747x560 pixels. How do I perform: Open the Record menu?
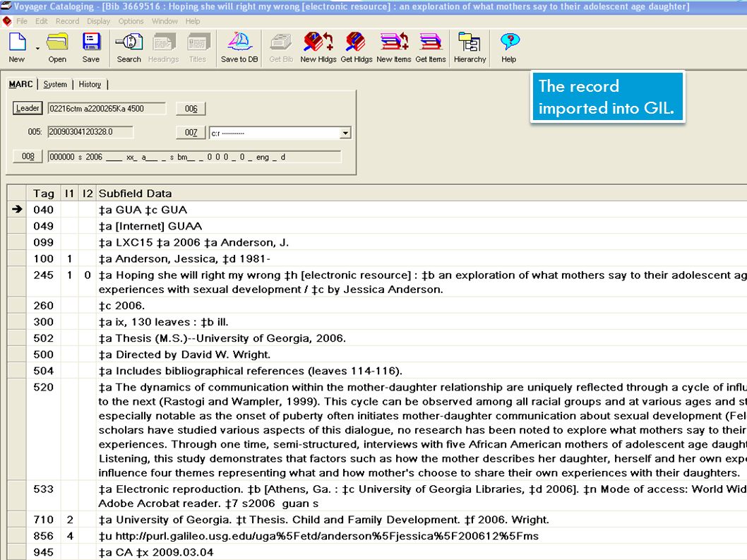(x=67, y=21)
